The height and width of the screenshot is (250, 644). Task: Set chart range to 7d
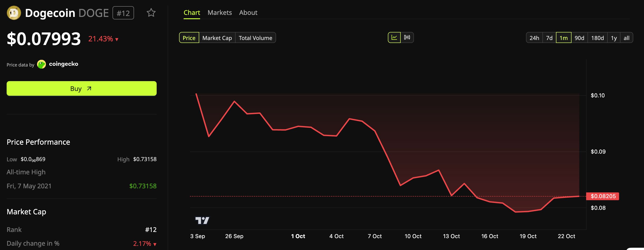[549, 38]
